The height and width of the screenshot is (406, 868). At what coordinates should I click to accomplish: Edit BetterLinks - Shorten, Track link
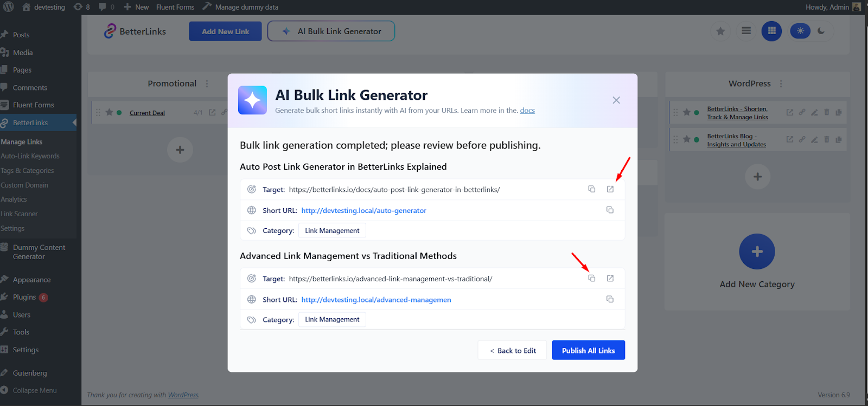[x=814, y=112]
